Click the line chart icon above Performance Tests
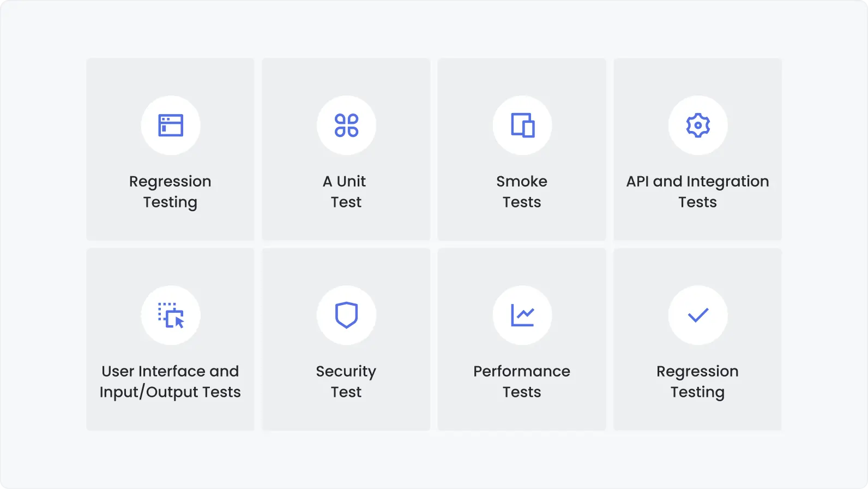Screen dimensions: 868x489 (522, 315)
